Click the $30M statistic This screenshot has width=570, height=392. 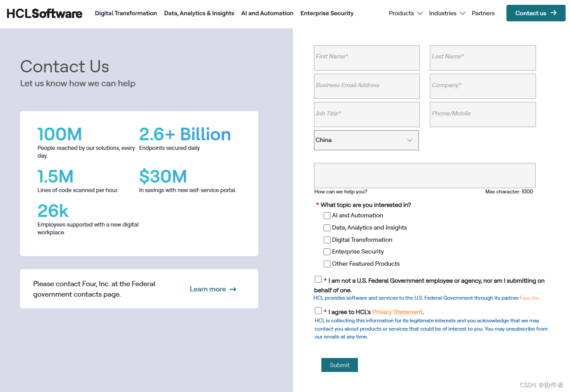click(x=163, y=177)
